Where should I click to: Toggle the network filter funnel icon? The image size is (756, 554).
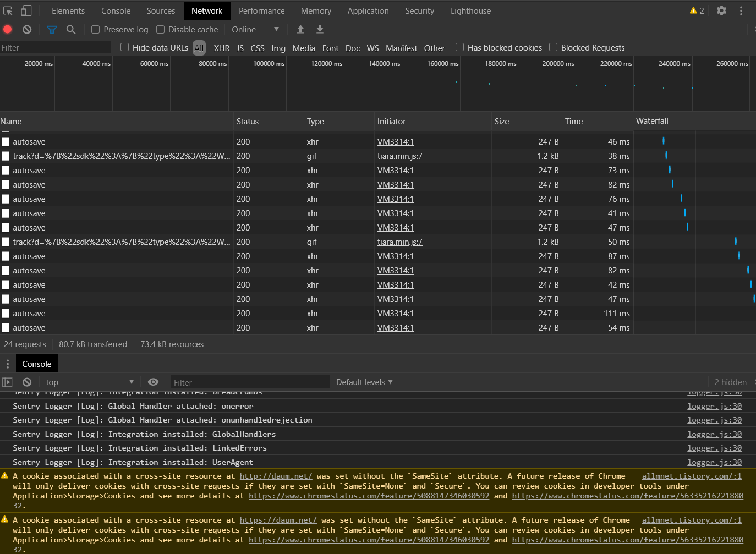click(x=52, y=29)
